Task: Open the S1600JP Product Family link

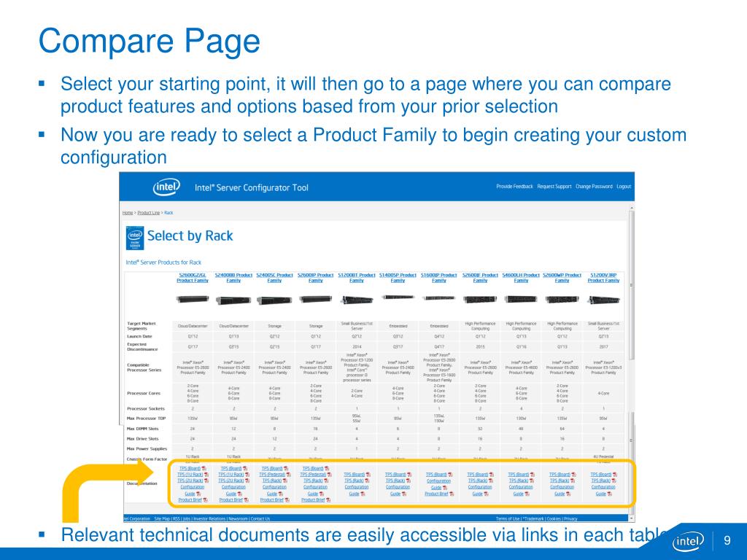Action: (438, 278)
